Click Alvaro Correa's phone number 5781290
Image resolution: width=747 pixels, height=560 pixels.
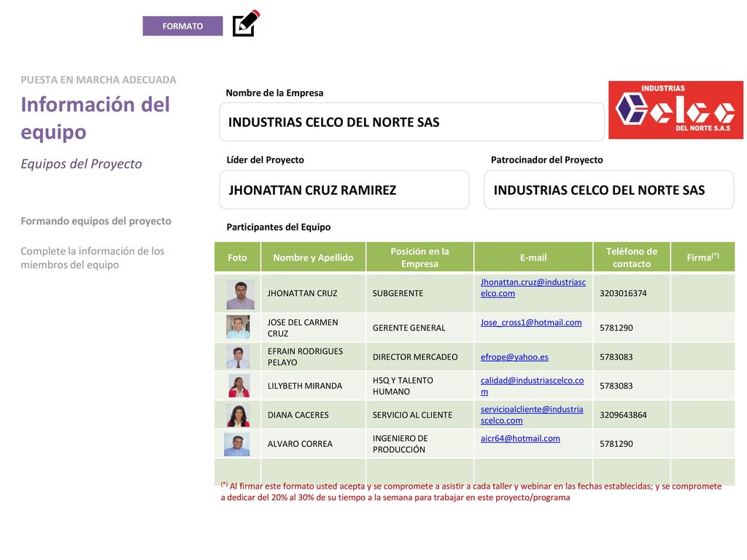(616, 444)
